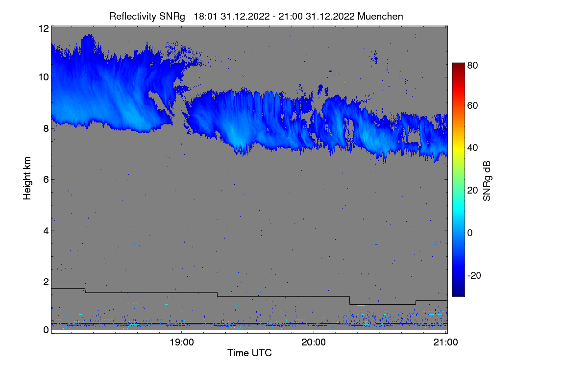This screenshot has height=392, width=588.
Task: Click the height tick label 0
Action: tap(46, 330)
